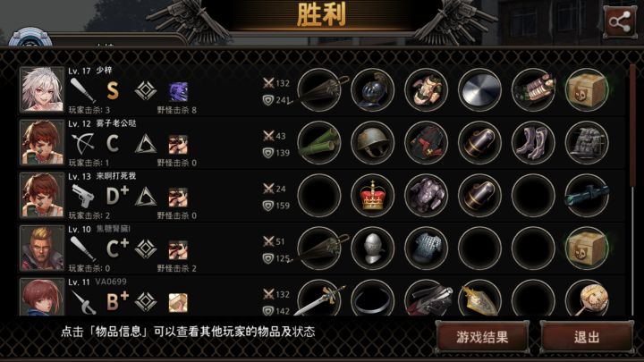Open red-haired VA0699 player portrait

click(42, 297)
